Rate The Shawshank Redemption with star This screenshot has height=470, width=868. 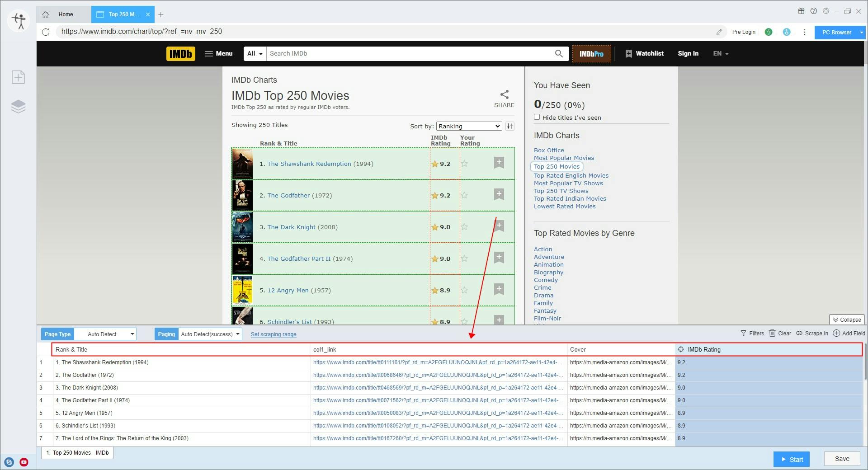click(x=464, y=164)
